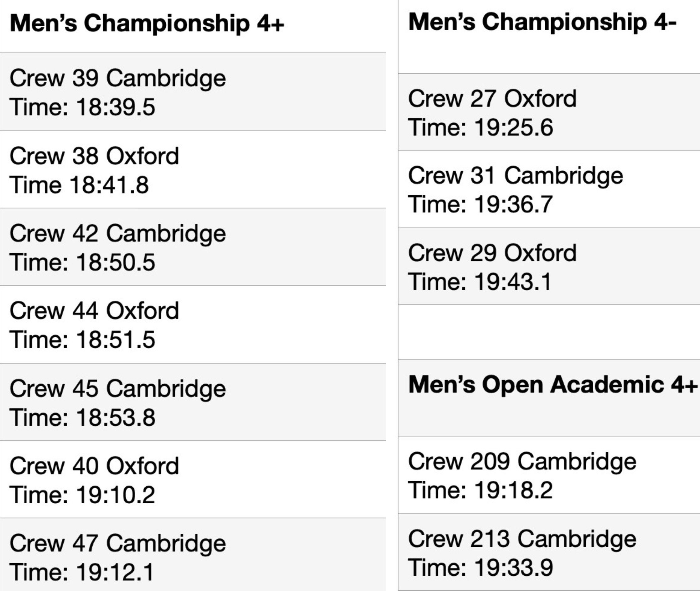
Task: Click the Crew 40 Oxford text
Action: [94, 466]
